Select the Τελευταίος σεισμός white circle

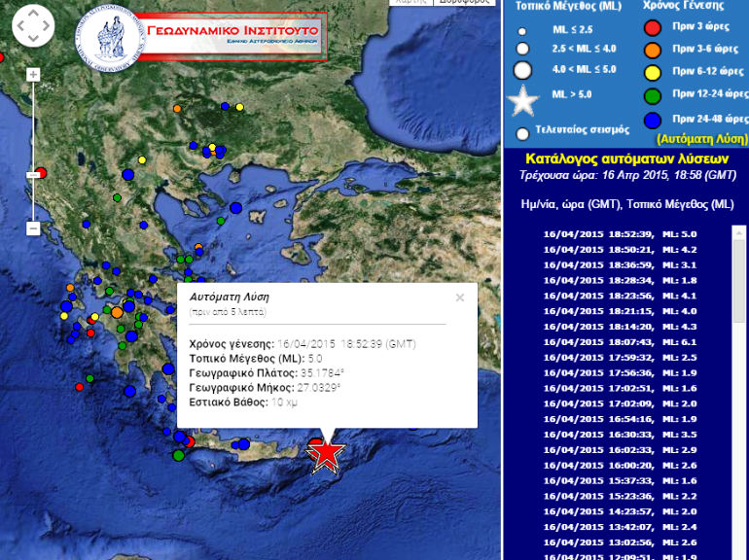523,133
